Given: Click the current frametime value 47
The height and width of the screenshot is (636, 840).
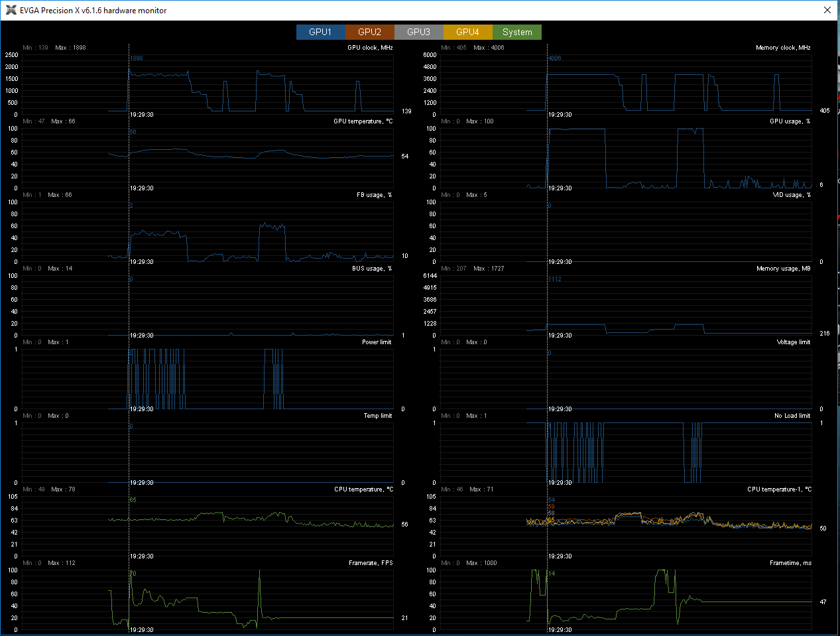Looking at the screenshot, I should pos(823,602).
